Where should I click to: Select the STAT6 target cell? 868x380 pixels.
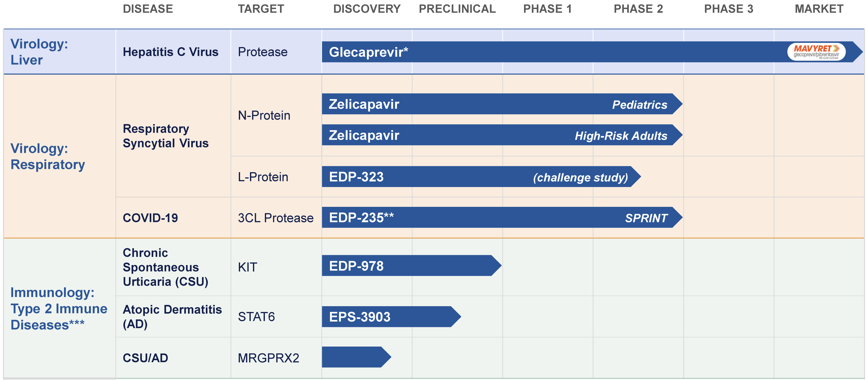(256, 317)
